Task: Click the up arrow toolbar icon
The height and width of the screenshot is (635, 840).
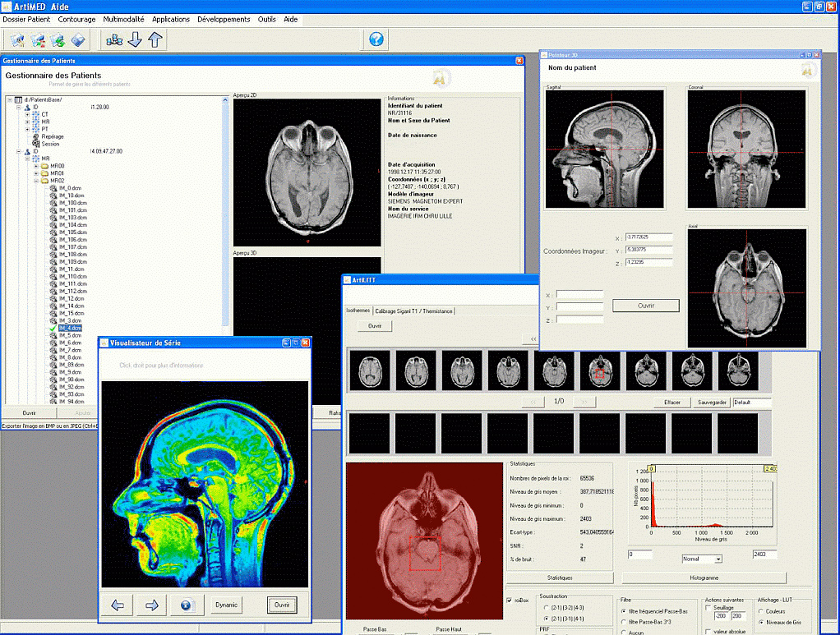Action: 155,39
